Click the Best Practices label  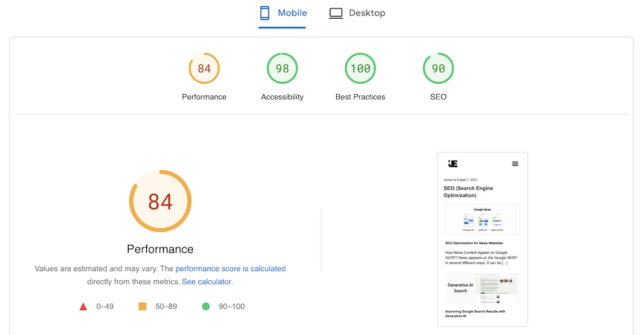360,97
